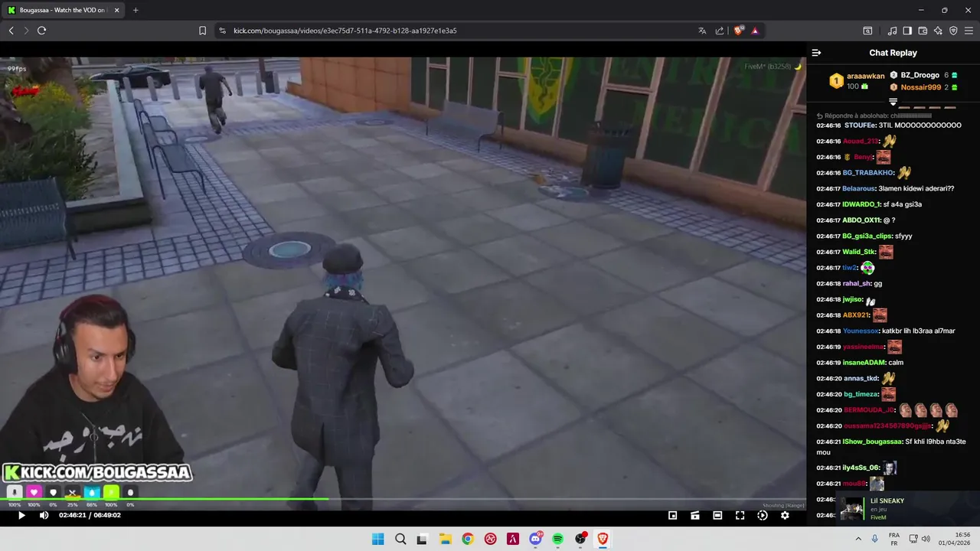
Task: View site information icon in address bar
Action: click(222, 31)
